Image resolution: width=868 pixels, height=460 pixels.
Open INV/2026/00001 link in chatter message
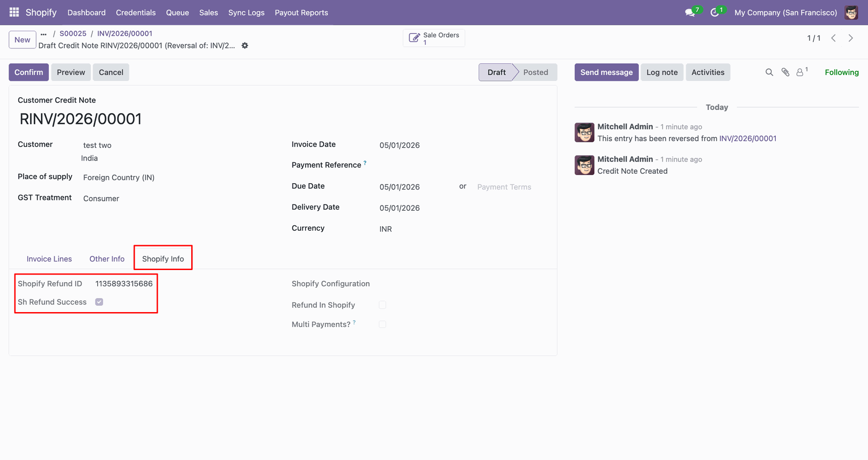(748, 138)
